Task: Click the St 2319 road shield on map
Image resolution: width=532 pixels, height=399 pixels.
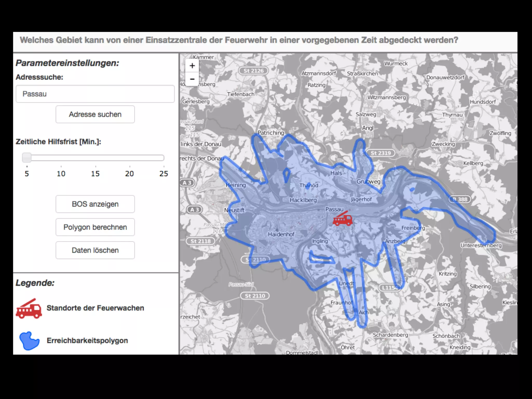Action: 380,153
